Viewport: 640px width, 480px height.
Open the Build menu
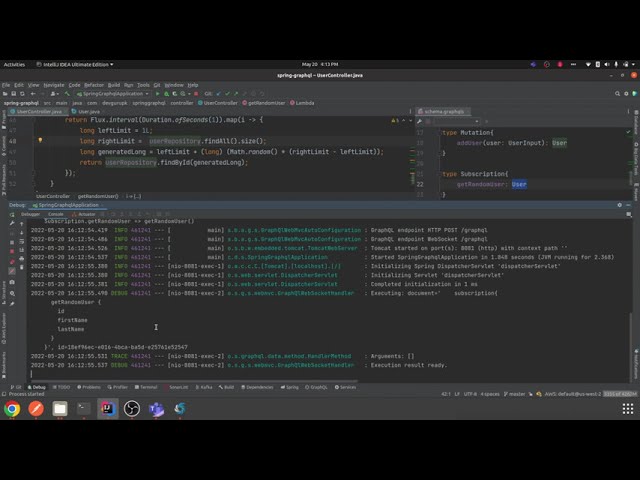click(114, 85)
